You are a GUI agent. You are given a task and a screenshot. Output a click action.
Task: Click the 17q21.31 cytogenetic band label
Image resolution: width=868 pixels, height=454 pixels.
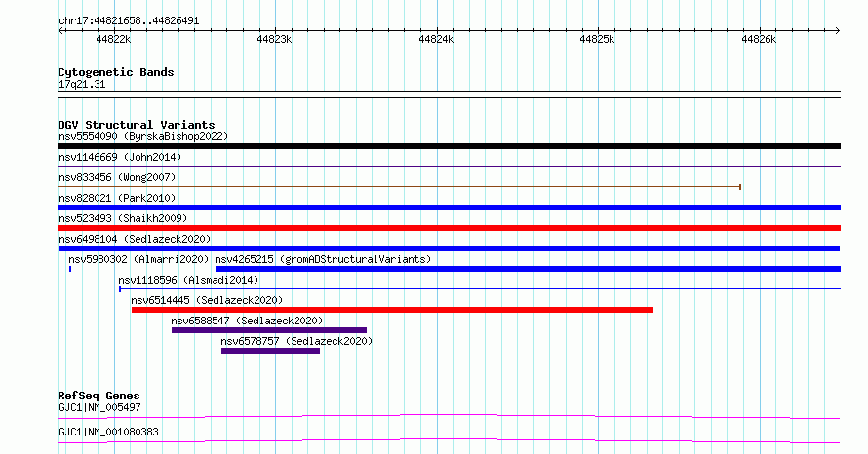(x=82, y=85)
